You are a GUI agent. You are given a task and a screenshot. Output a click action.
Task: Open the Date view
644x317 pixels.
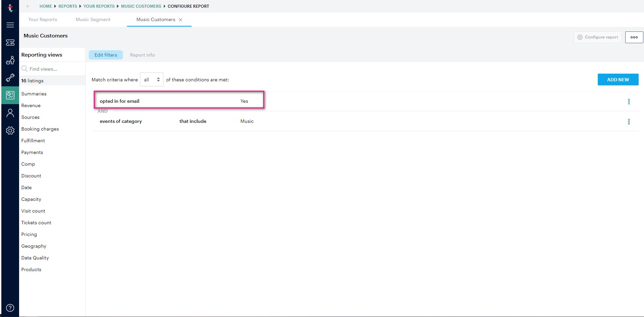click(x=26, y=187)
